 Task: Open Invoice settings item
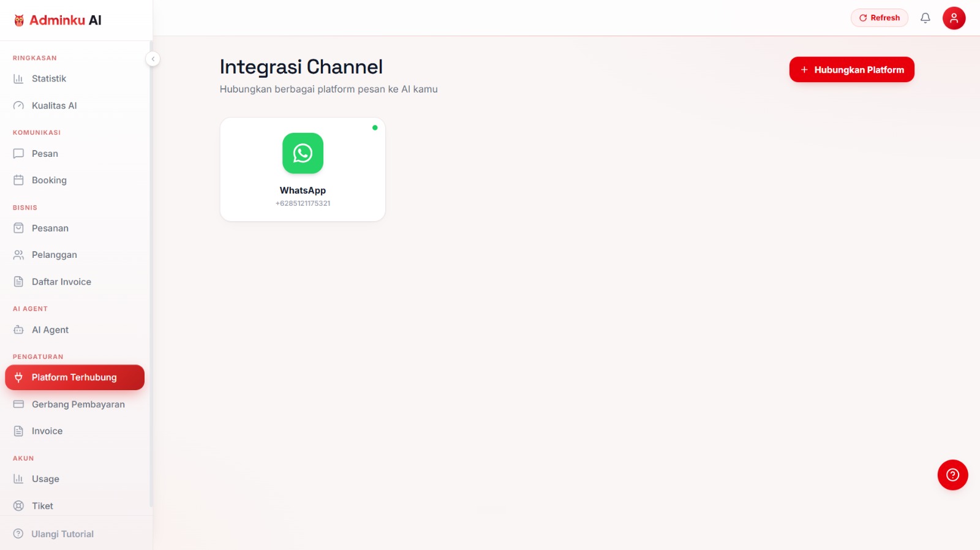pos(75,431)
